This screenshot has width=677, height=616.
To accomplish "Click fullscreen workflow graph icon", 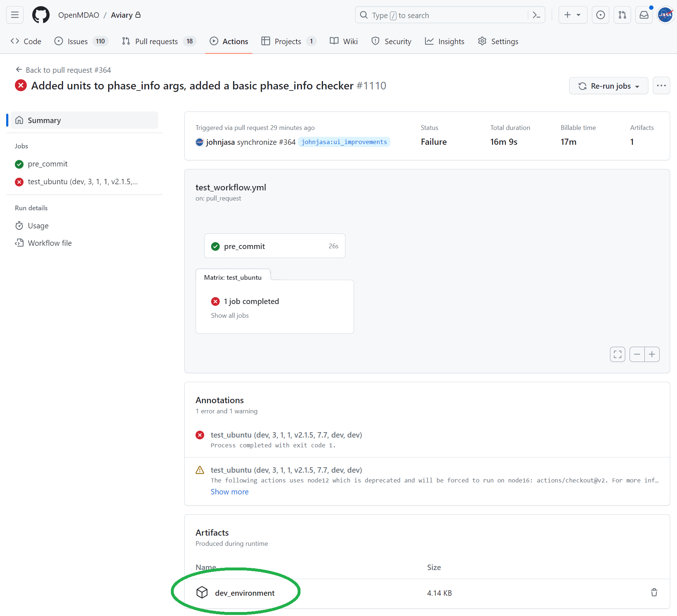I will [618, 354].
